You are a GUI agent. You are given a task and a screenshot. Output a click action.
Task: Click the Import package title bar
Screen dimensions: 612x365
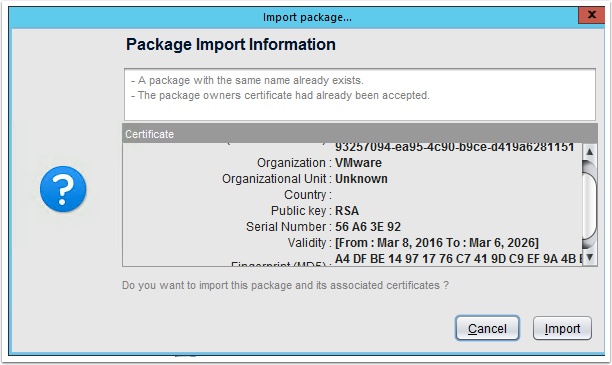[x=294, y=17]
